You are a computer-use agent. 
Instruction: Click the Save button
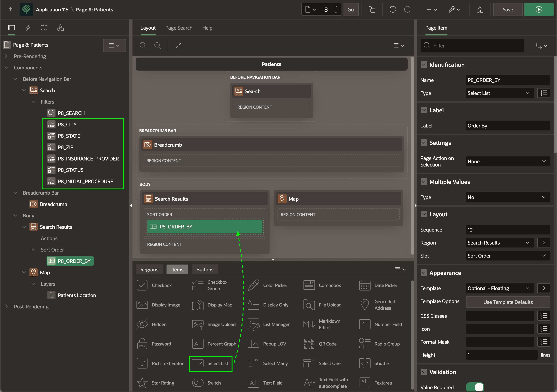click(508, 9)
